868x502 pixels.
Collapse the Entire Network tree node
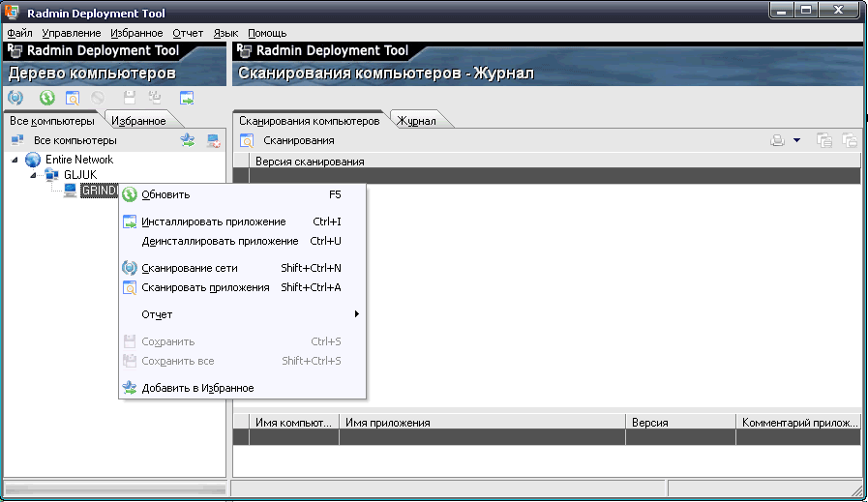15,160
